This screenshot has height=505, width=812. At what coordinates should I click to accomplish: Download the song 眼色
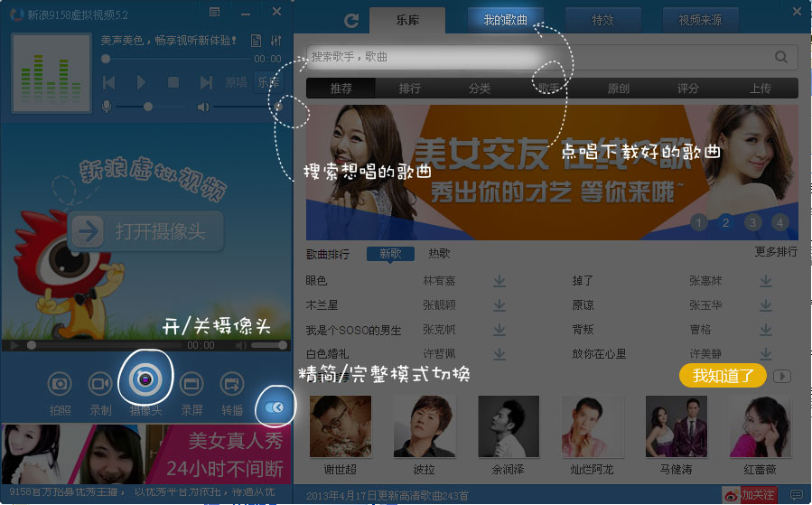[x=499, y=281]
